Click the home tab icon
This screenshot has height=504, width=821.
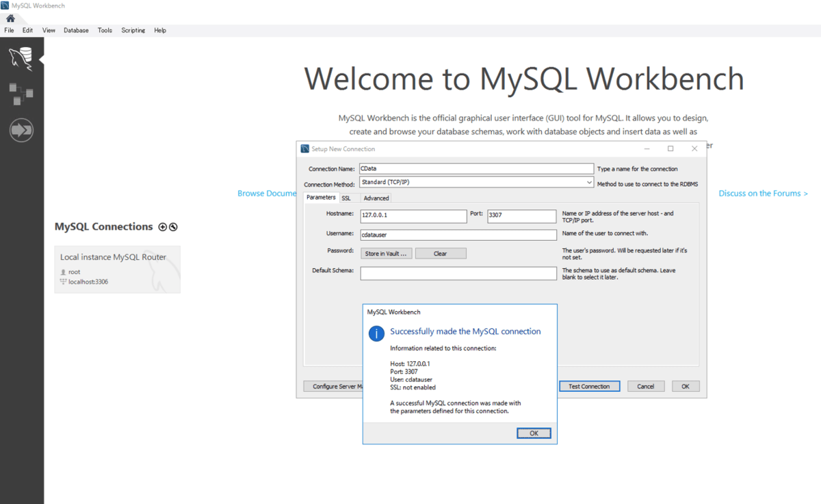point(10,18)
